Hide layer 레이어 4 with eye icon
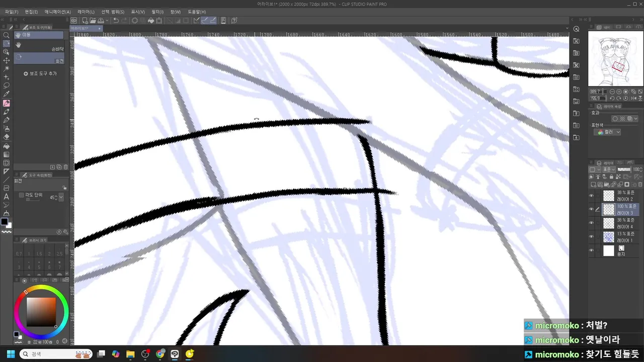 coord(591,223)
